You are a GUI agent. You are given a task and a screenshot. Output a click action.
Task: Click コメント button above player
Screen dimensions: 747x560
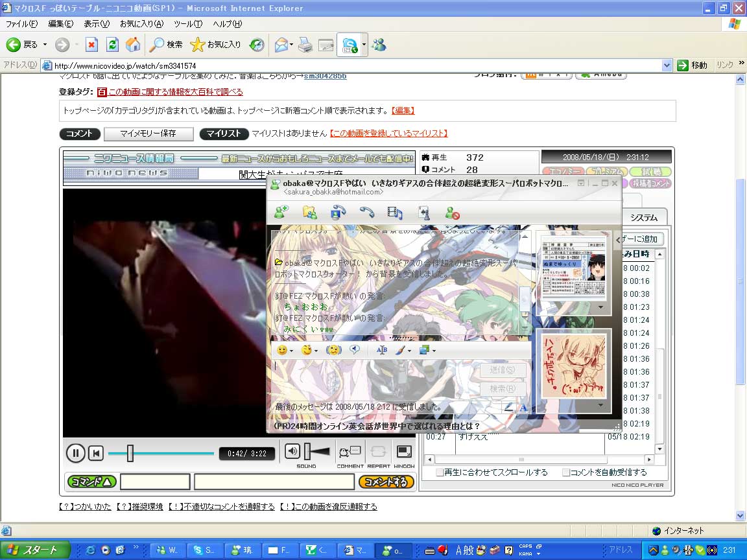click(x=80, y=134)
